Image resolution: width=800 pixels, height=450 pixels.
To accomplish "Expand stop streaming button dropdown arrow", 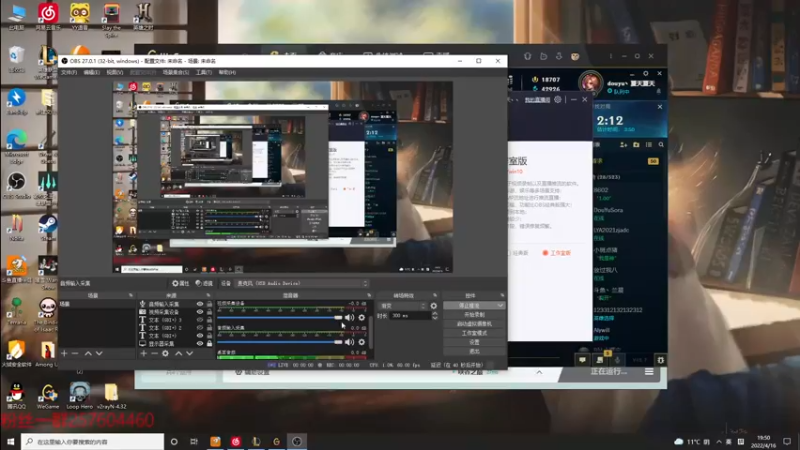I will [500, 306].
